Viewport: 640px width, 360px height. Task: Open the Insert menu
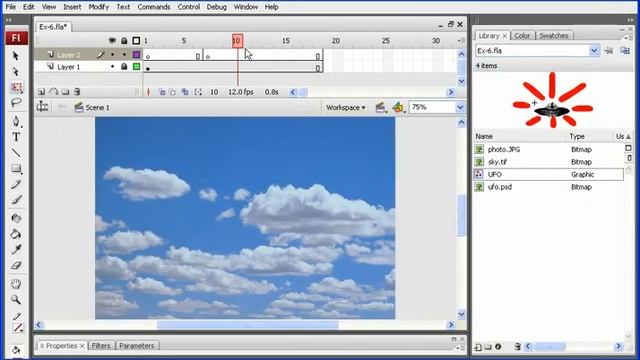pos(72,7)
